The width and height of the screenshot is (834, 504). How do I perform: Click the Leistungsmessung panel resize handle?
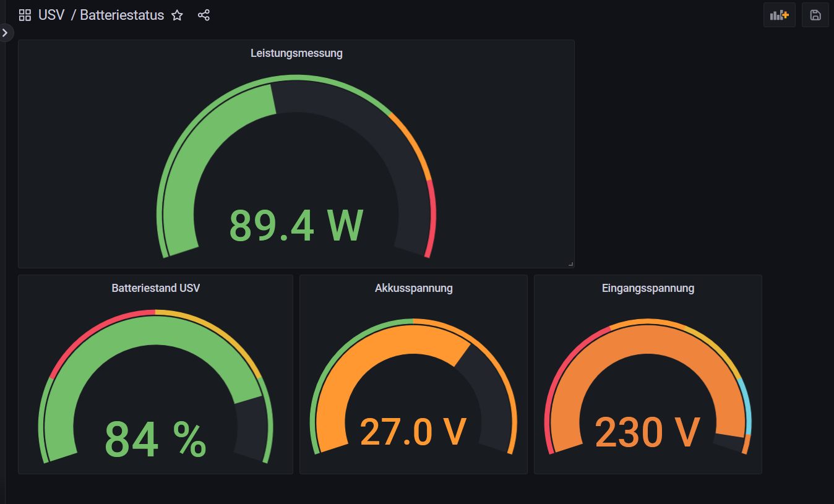pos(570,264)
